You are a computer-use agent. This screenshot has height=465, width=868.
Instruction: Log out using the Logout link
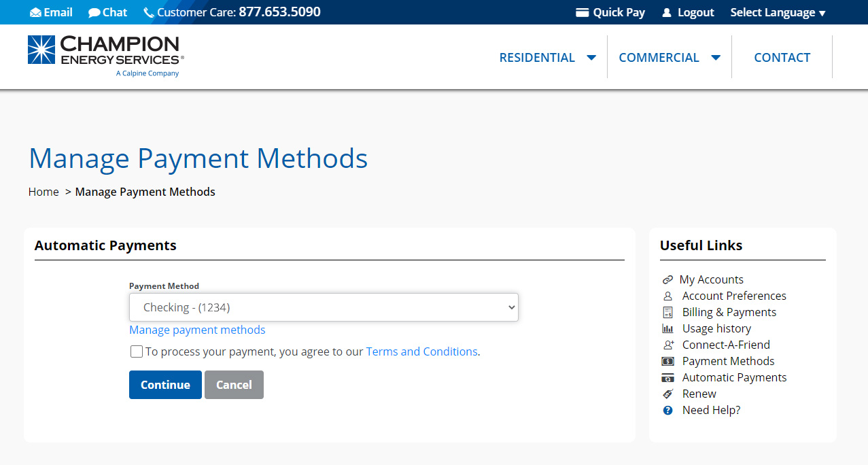pyautogui.click(x=696, y=12)
